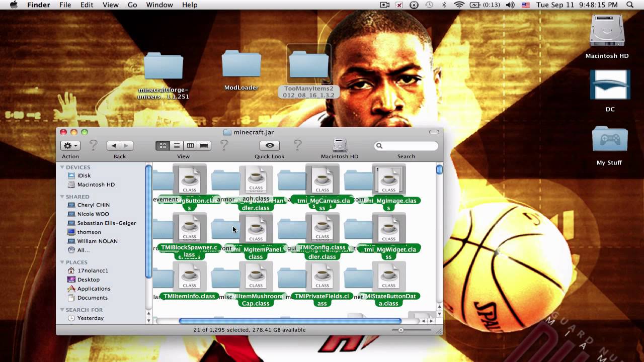Open volume control in menu bar
The image size is (644, 362).
[x=510, y=5]
